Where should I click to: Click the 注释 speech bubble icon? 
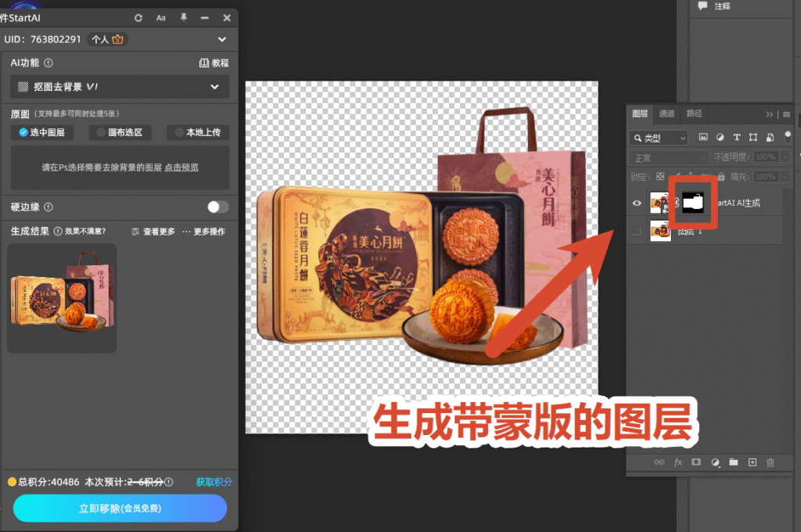click(x=703, y=6)
